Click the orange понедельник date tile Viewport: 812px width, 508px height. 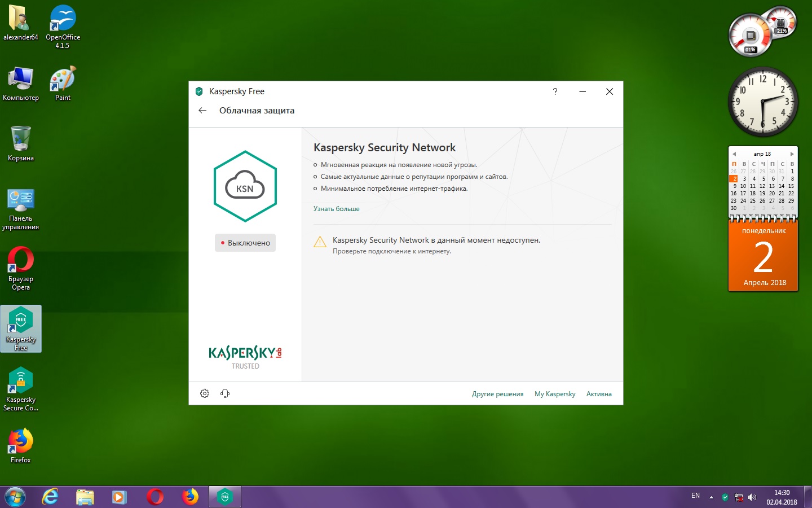coord(764,257)
